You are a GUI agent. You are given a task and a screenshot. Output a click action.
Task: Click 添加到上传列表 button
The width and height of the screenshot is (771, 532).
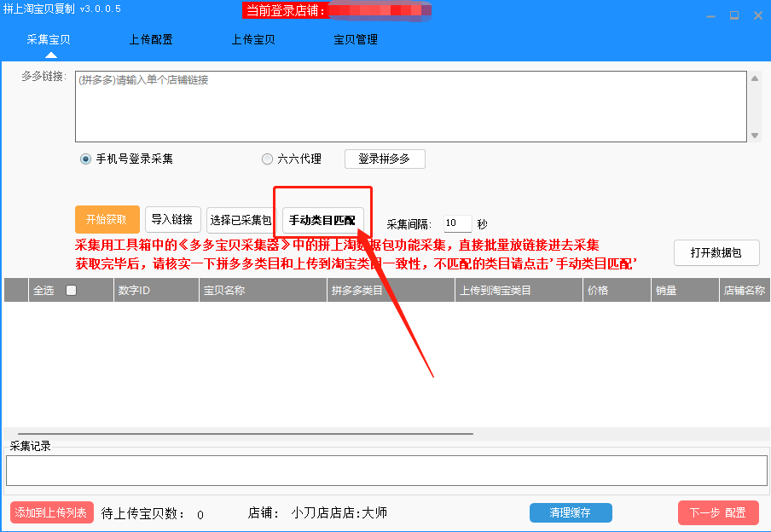52,513
